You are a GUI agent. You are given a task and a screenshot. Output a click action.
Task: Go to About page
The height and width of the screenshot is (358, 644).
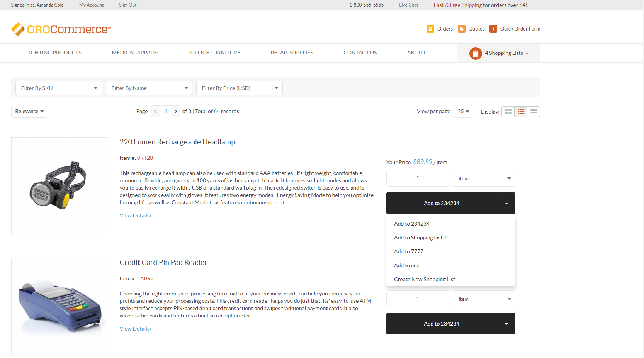tap(416, 53)
